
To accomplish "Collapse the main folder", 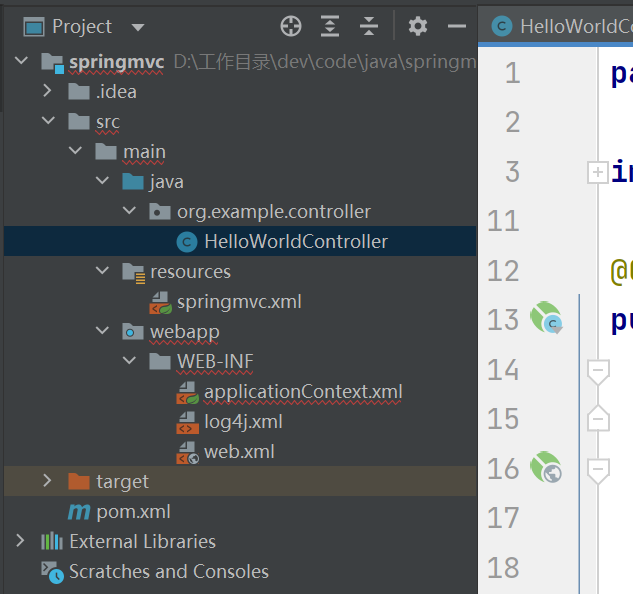I will click(x=75, y=151).
